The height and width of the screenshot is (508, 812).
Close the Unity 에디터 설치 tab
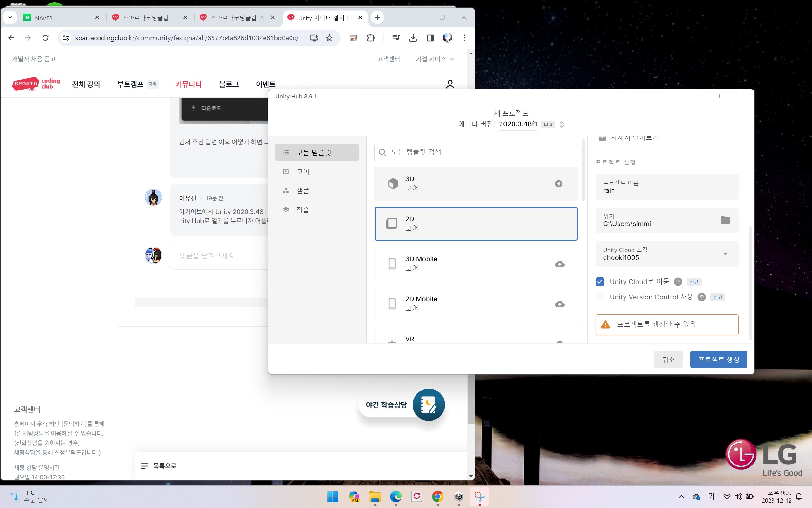pos(360,17)
